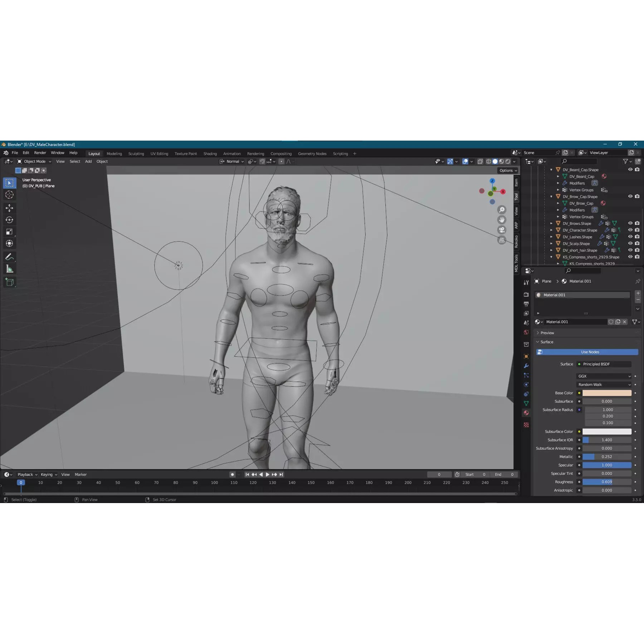Expand the DV_Lashes.Shape outliner entry
Screen dimensions: 644x644
(551, 237)
